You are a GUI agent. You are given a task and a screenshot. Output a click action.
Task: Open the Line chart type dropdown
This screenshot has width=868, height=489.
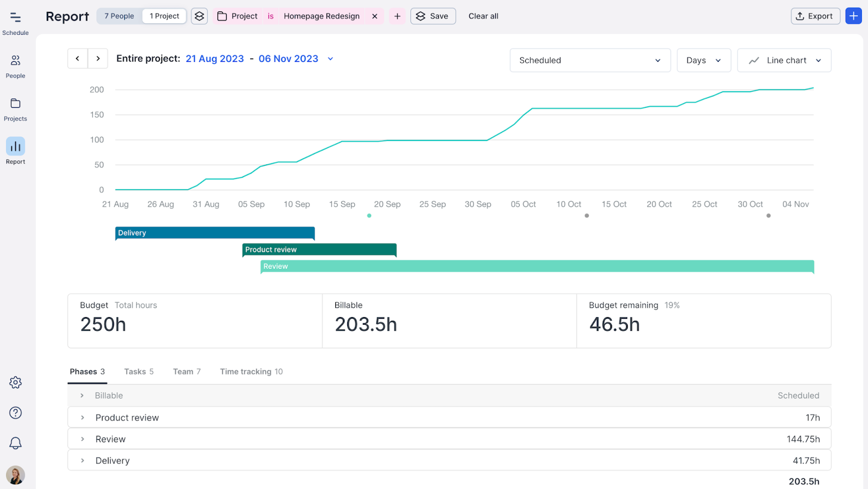pos(784,60)
